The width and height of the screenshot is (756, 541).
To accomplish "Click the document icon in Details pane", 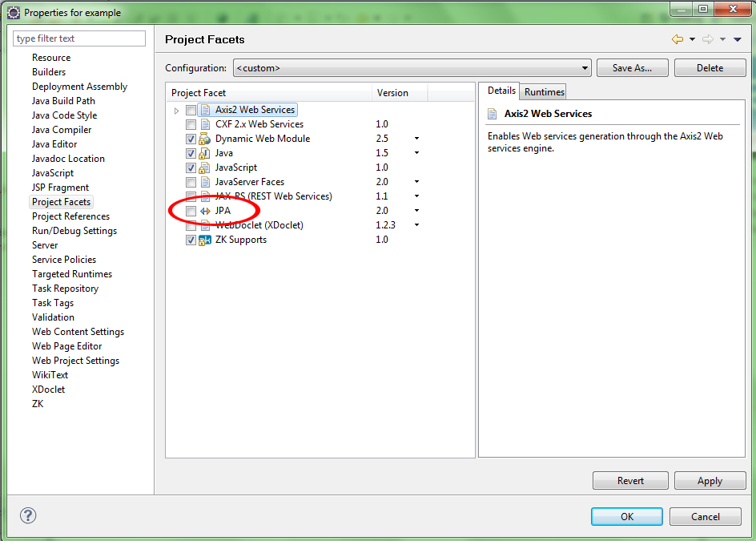I will [x=493, y=114].
